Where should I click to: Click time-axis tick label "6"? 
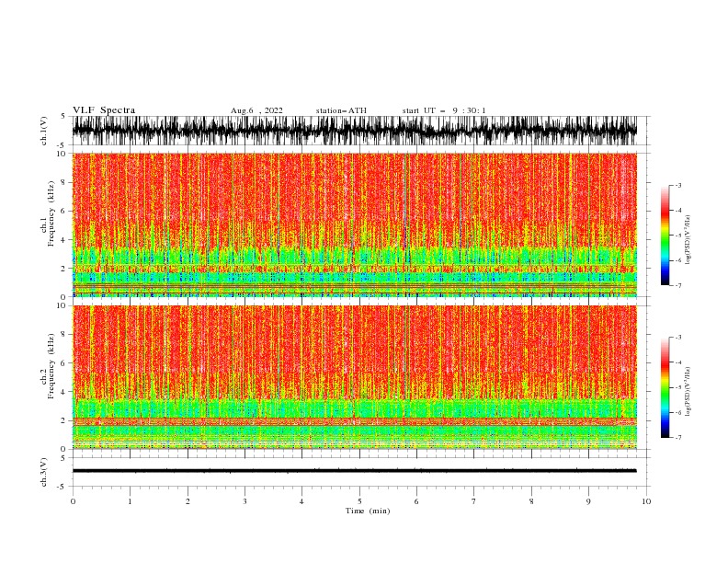pos(416,501)
